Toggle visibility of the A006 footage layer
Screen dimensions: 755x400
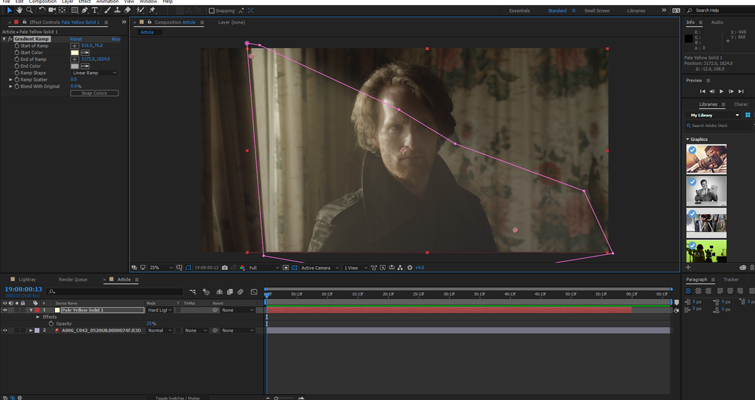5,330
